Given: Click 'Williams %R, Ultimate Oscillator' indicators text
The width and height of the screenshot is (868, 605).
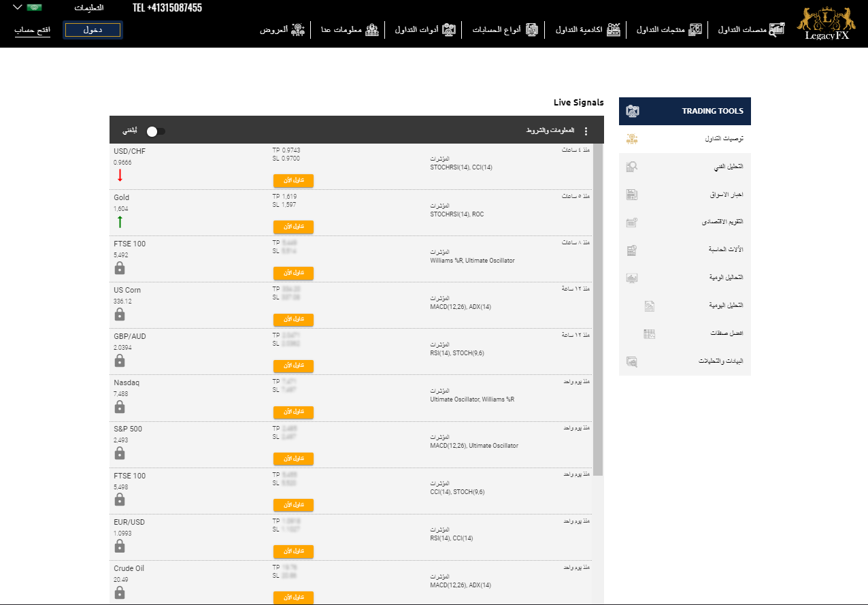Looking at the screenshot, I should pyautogui.click(x=472, y=260).
